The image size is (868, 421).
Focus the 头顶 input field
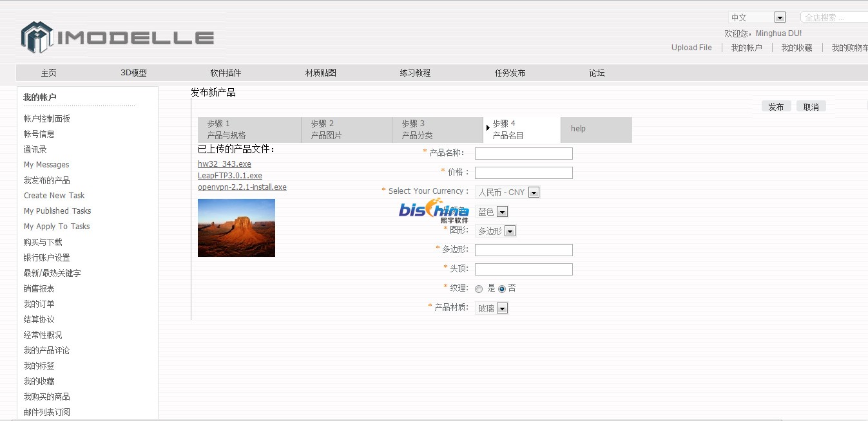(x=524, y=269)
